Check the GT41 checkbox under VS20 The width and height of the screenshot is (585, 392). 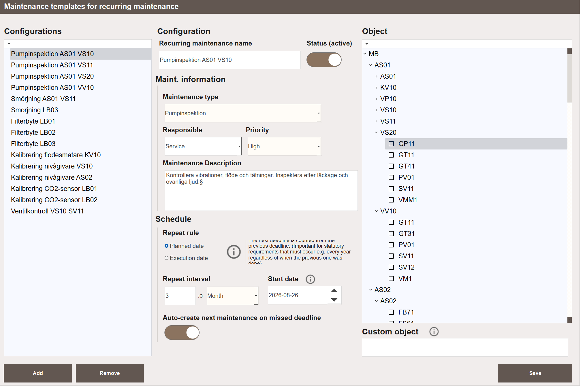(391, 166)
